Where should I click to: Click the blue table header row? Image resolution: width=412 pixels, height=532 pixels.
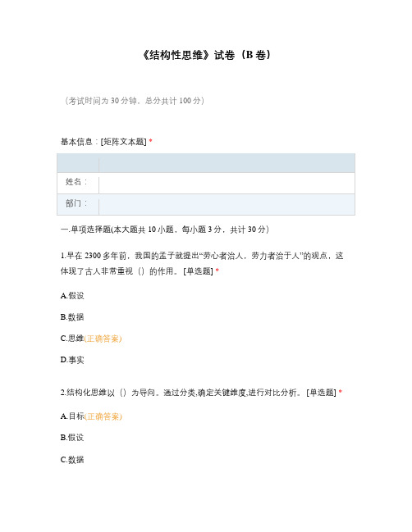206,163
